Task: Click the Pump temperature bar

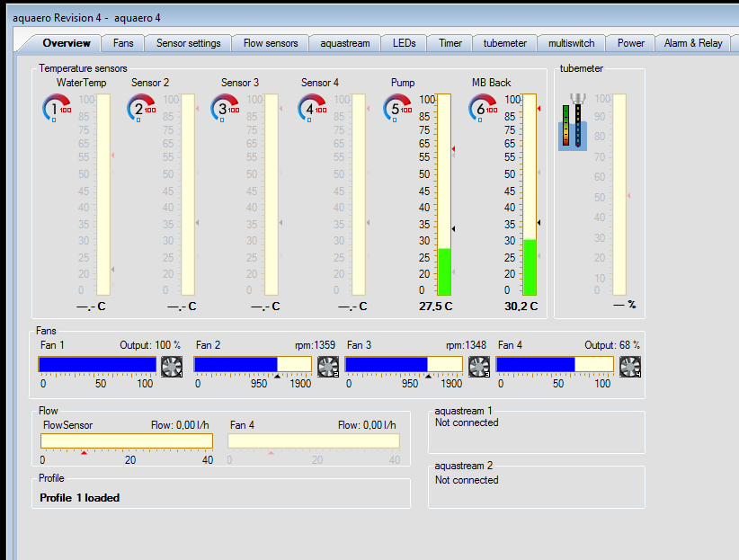Action: (444, 195)
